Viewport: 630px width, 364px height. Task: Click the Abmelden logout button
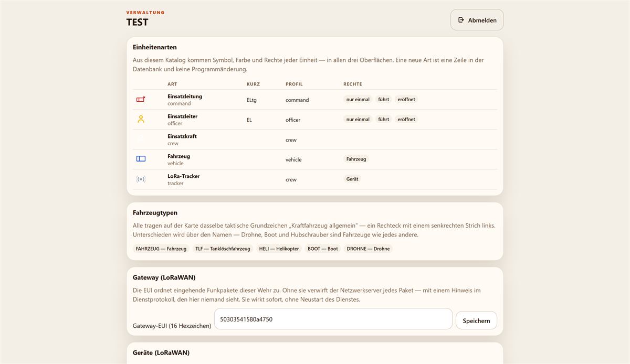tap(477, 20)
